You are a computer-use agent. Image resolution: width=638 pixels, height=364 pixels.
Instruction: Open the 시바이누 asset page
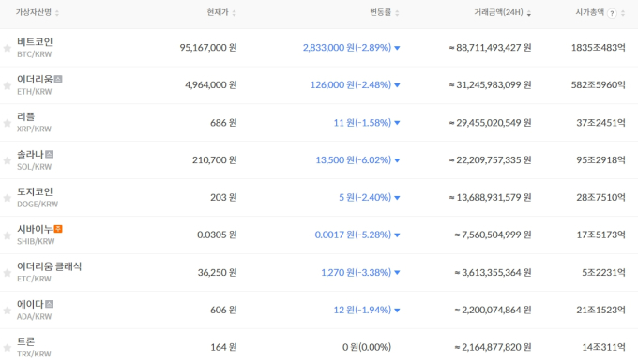tap(35, 230)
